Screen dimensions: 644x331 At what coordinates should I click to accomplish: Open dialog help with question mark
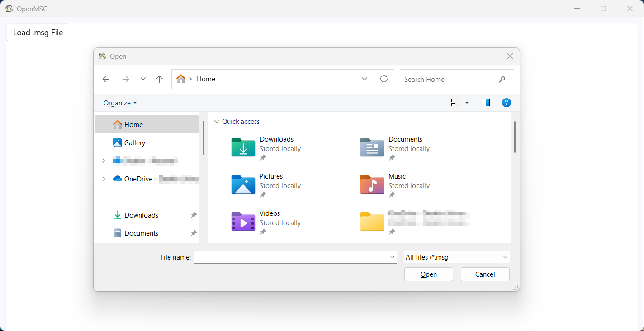point(507,103)
